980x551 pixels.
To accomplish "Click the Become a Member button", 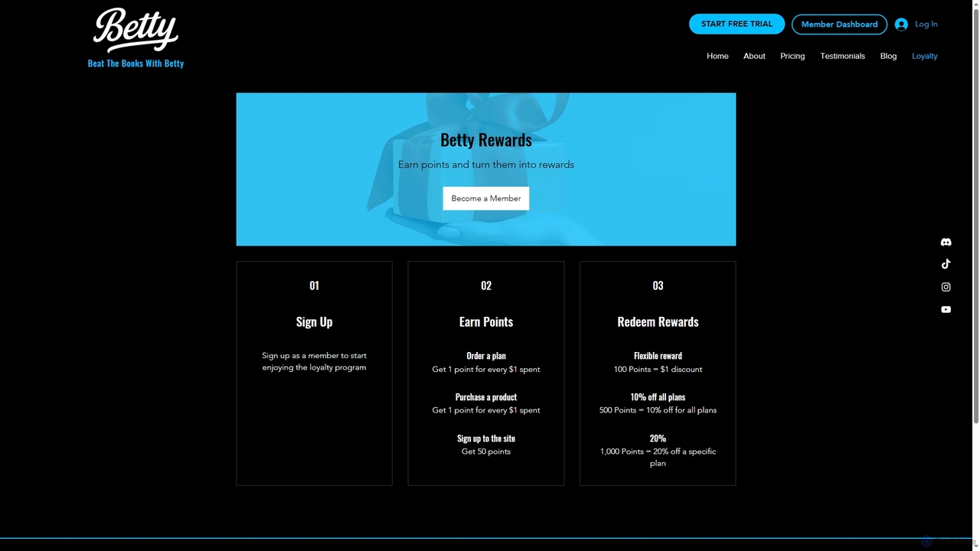I will (486, 198).
